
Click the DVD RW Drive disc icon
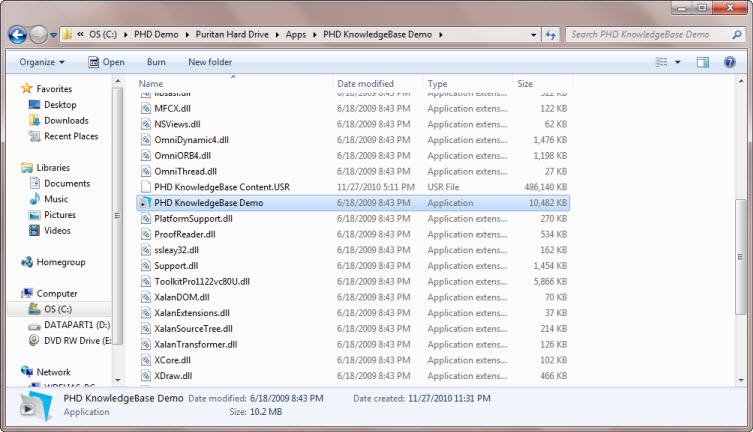point(35,340)
